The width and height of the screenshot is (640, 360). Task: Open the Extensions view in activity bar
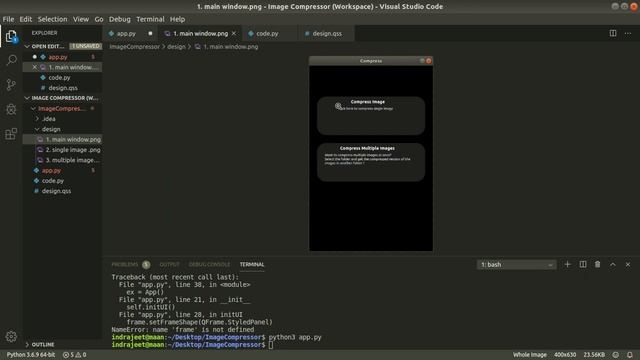[x=11, y=133]
